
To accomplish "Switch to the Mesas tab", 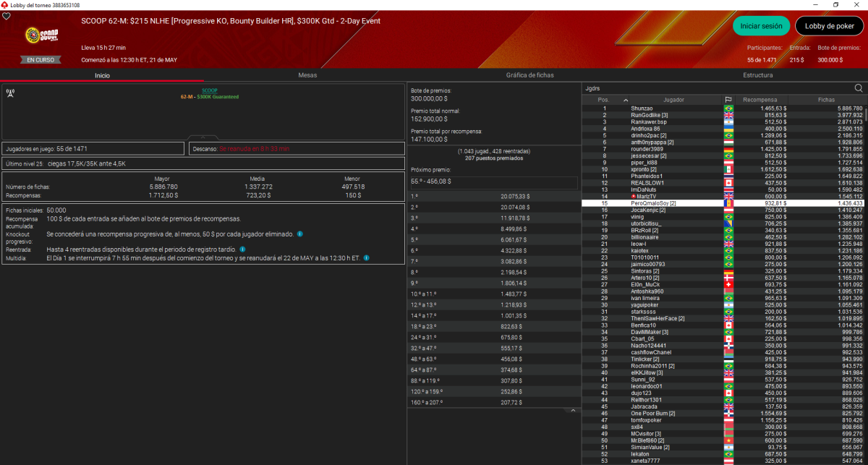I will coord(307,75).
